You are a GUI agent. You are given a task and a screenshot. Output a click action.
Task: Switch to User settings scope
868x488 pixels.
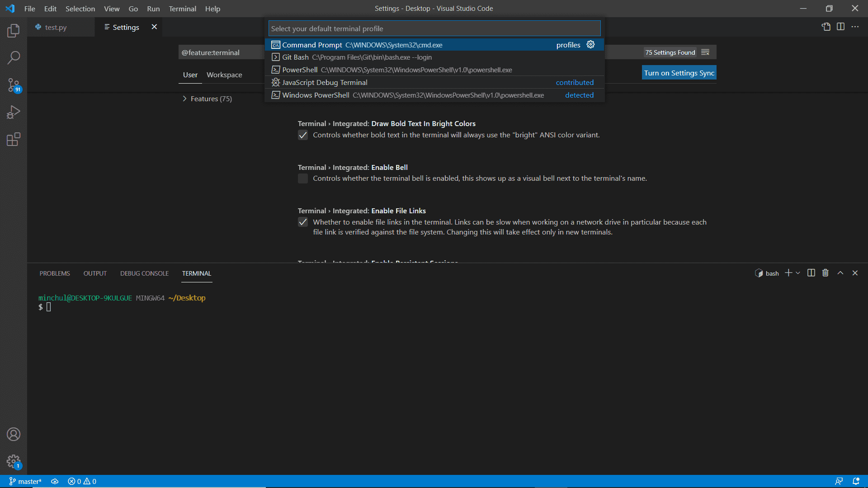[190, 75]
